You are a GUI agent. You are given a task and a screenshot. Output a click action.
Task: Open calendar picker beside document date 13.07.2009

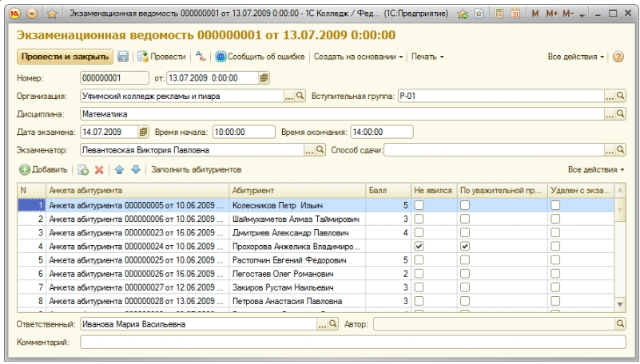click(264, 78)
